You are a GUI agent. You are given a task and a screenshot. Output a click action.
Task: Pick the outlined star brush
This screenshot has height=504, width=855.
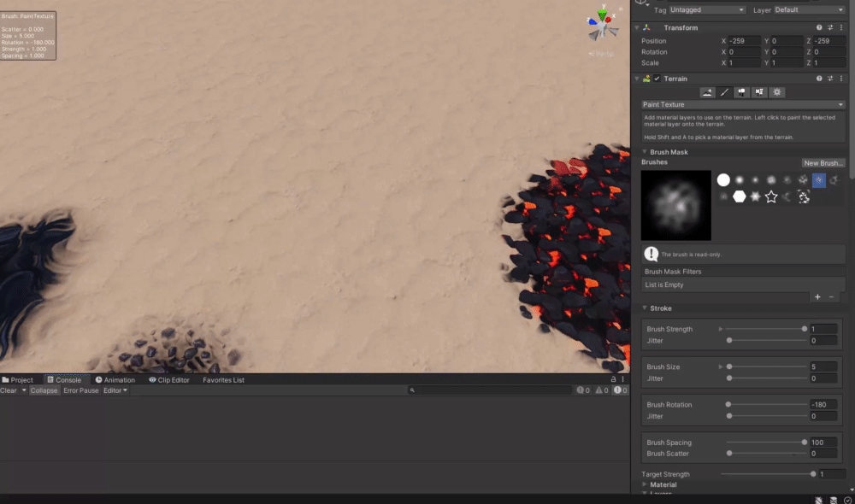coord(771,196)
